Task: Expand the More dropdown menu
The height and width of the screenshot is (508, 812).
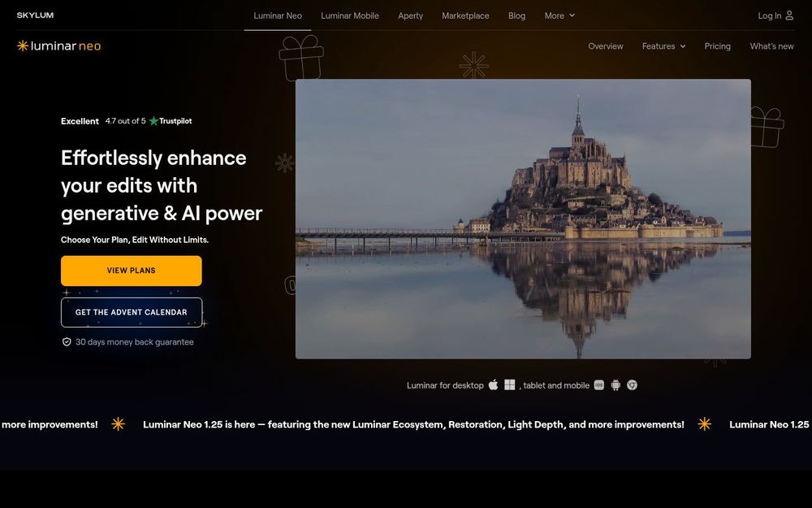Action: coord(559,15)
